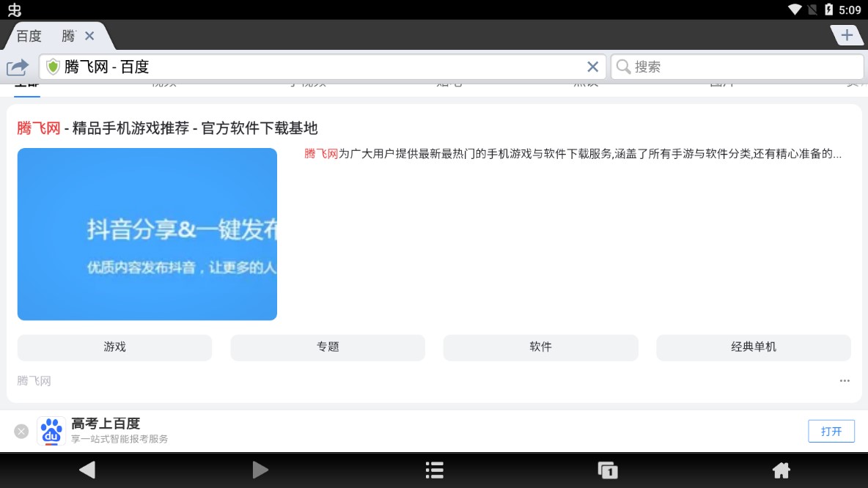This screenshot has height=488, width=868.
Task: Open the blue 抖音分享 thumbnail image
Action: (147, 234)
